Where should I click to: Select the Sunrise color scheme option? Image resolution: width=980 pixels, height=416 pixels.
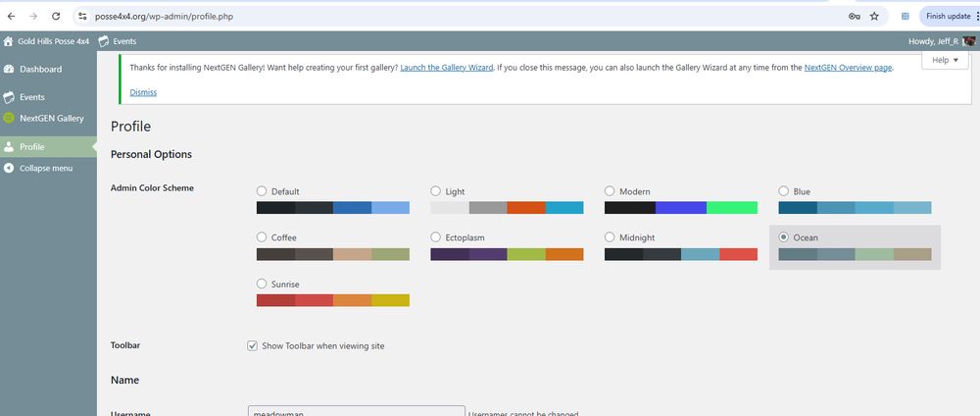pyautogui.click(x=262, y=284)
